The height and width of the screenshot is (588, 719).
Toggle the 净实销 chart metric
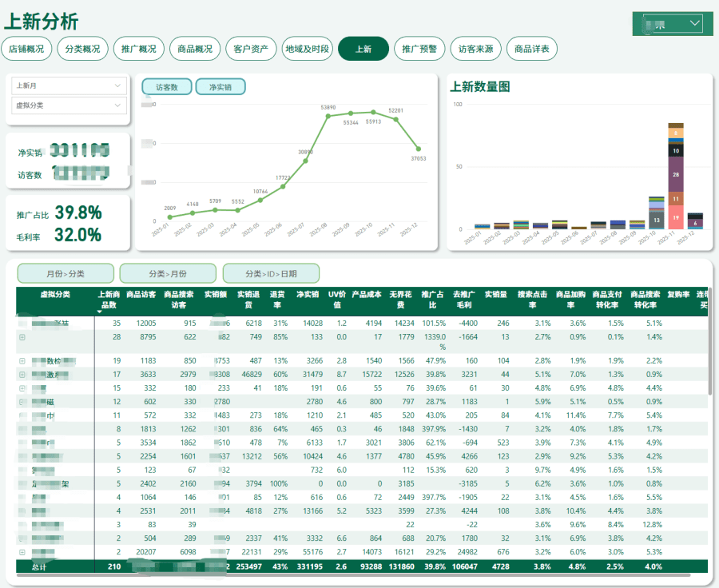220,87
